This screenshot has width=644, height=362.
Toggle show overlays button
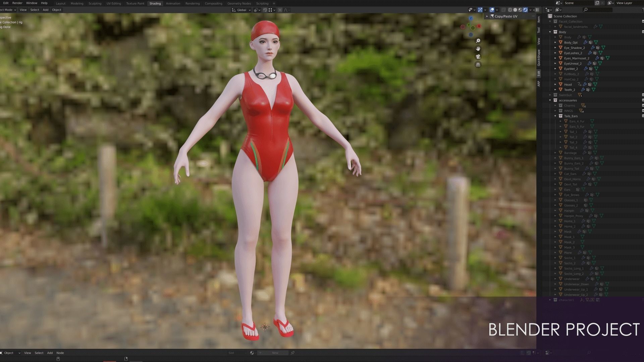(492, 10)
